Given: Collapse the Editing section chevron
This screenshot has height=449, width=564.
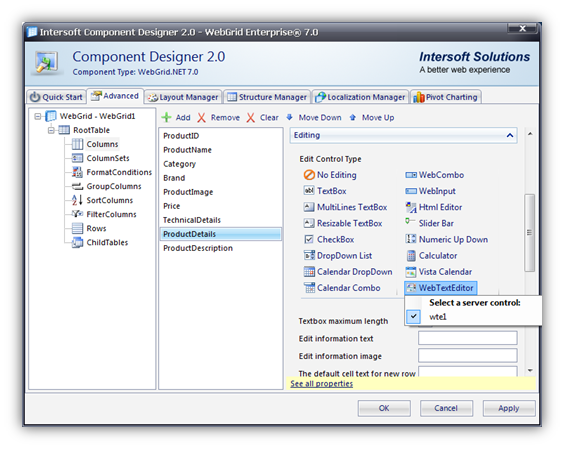Looking at the screenshot, I should (510, 136).
